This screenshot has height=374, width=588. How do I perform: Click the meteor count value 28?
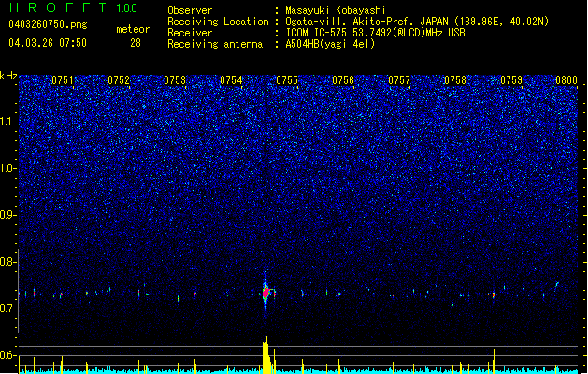pos(136,43)
